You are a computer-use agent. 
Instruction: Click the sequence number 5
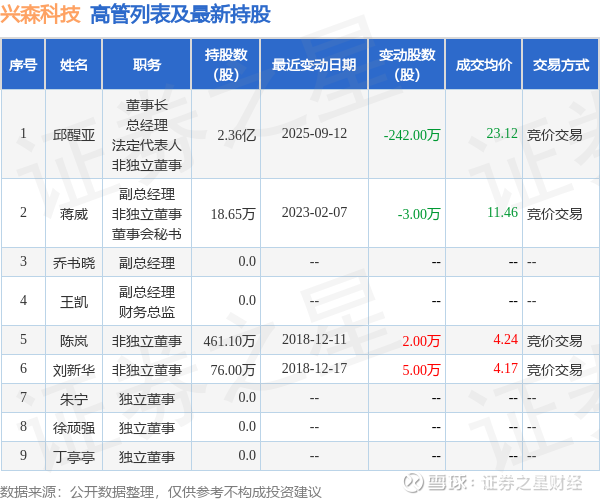23,339
